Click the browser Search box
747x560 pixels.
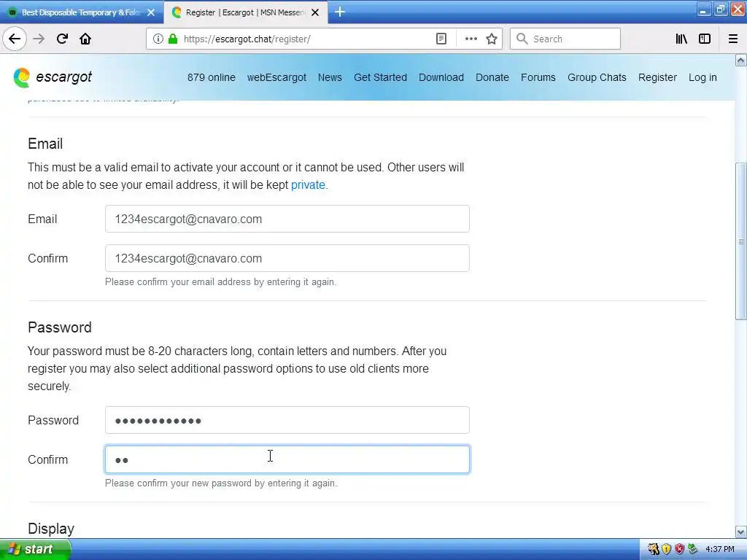[x=565, y=39]
